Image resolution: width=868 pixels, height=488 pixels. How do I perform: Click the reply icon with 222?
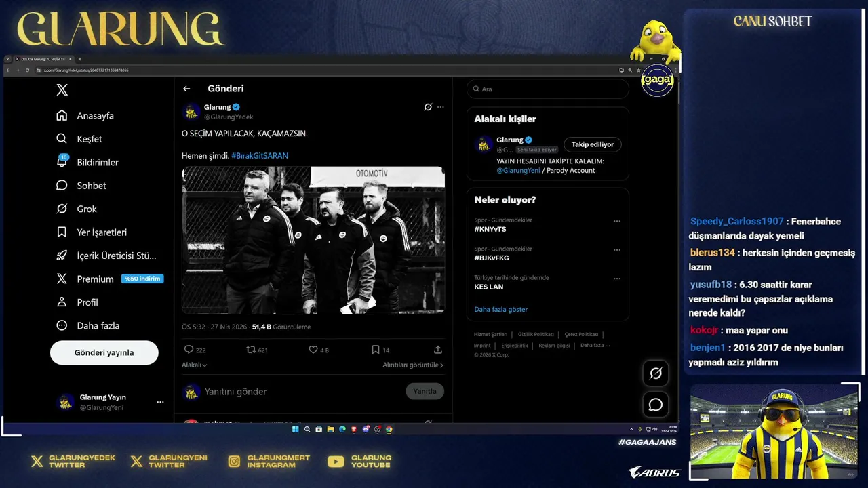click(189, 350)
